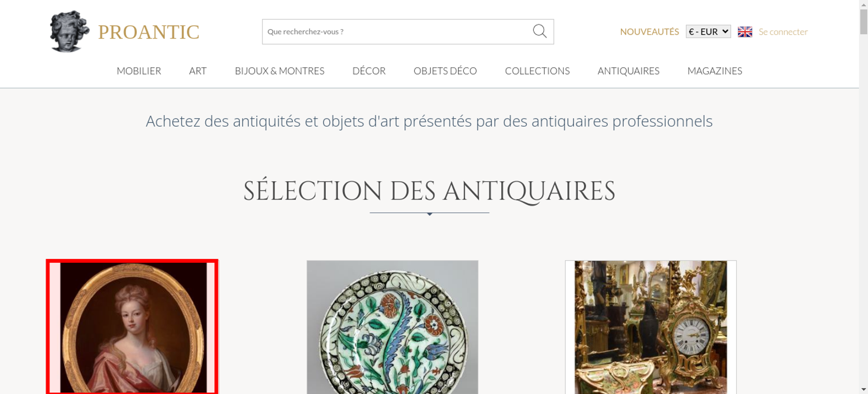The width and height of the screenshot is (868, 394).
Task: Switch language via the British flag icon
Action: [745, 32]
